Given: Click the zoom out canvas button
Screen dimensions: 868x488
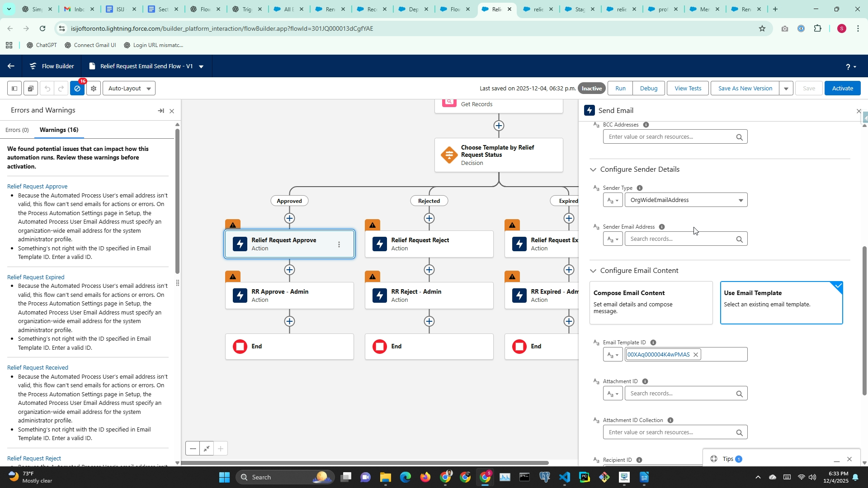Looking at the screenshot, I should [193, 449].
